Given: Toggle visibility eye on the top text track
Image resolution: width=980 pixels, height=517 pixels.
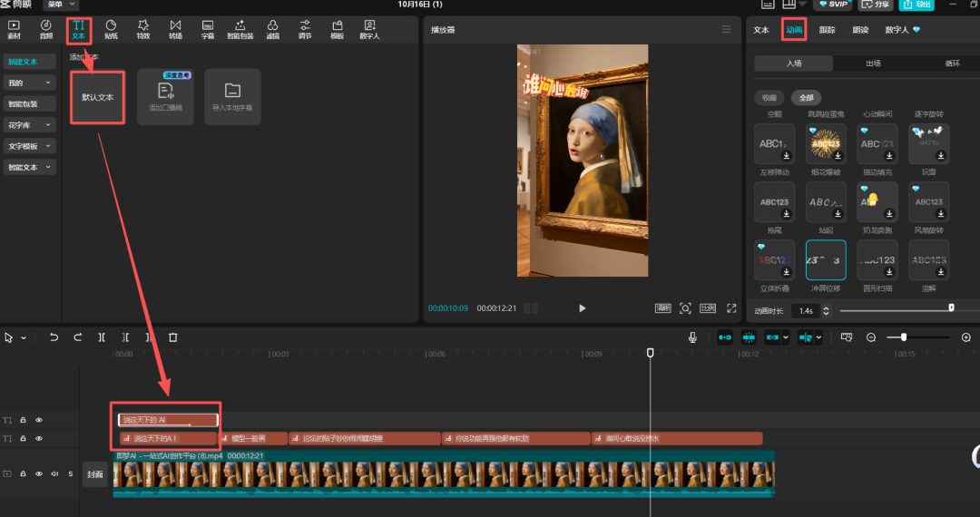Looking at the screenshot, I should [x=39, y=420].
